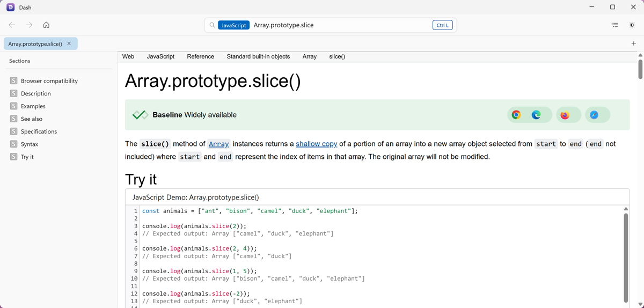Click S icon beside Examples
644x308 pixels.
point(14,106)
